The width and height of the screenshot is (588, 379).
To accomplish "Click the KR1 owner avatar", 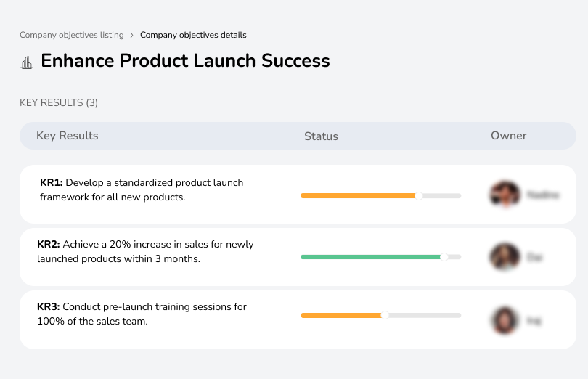I will click(x=505, y=195).
